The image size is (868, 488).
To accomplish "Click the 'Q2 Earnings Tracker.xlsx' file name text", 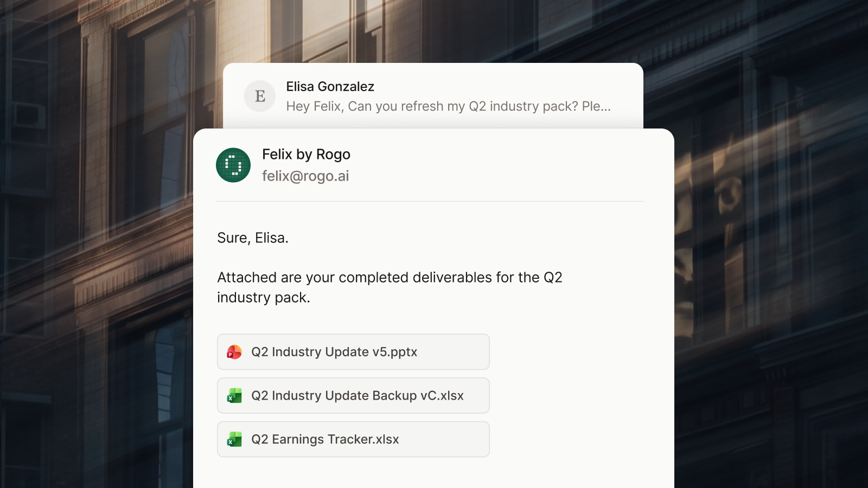I will pos(325,439).
